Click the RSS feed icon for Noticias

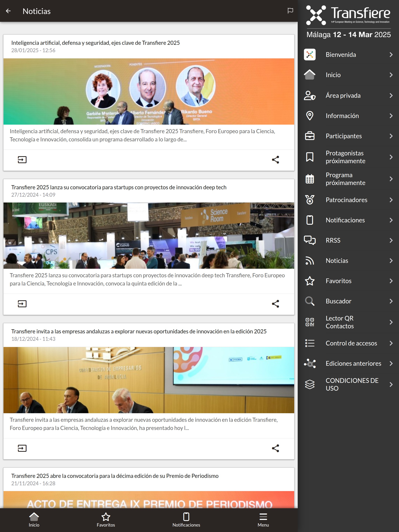coord(310,261)
